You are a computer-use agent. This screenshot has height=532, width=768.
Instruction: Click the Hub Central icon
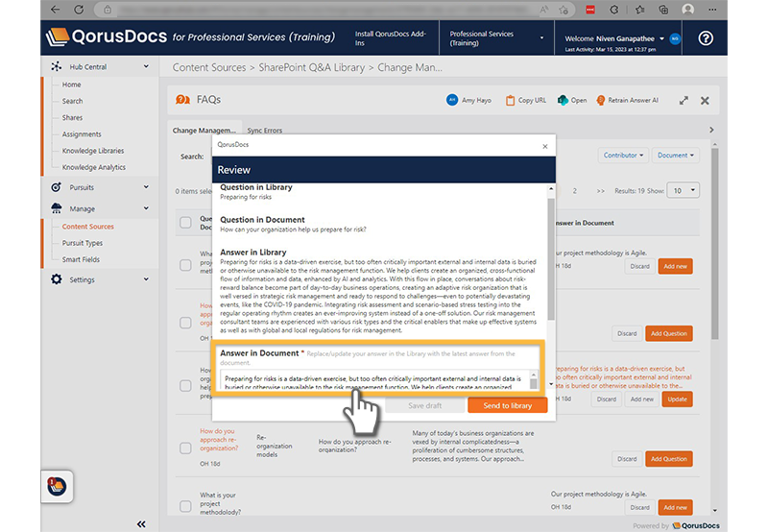(x=57, y=66)
